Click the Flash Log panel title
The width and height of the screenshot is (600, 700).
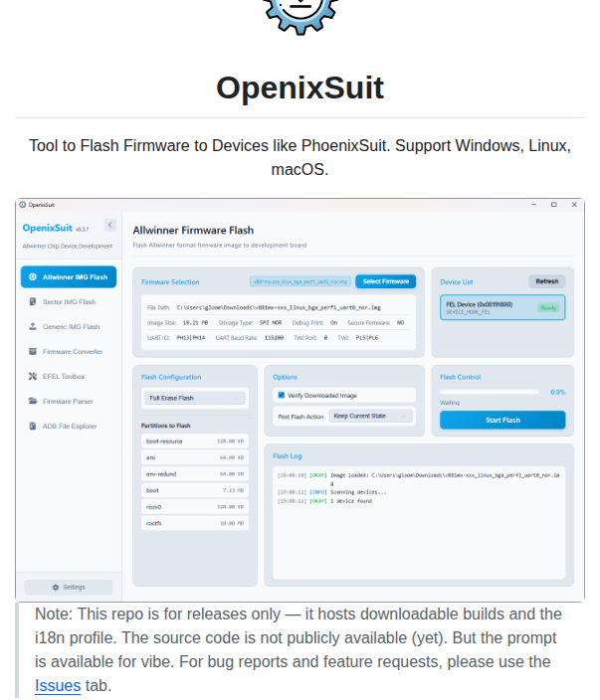pos(288,455)
